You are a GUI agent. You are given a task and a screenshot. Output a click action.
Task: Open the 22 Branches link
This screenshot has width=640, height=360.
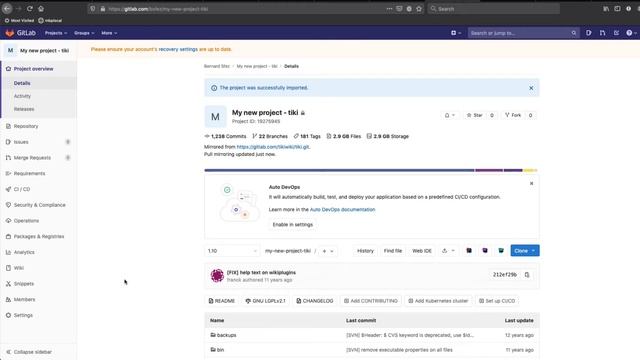point(270,136)
